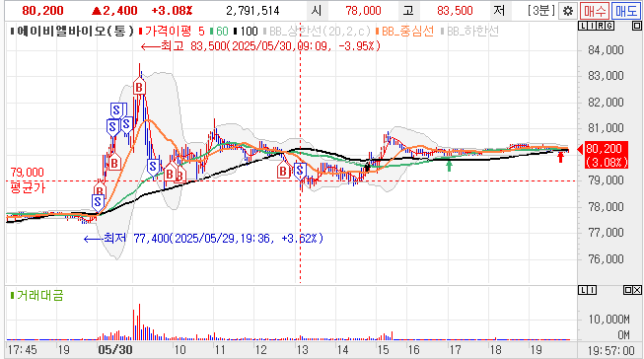This screenshot has height=359, width=644.
Task: Toggle the BB_상한선(20,2,c) legend entry
Action: 317,32
